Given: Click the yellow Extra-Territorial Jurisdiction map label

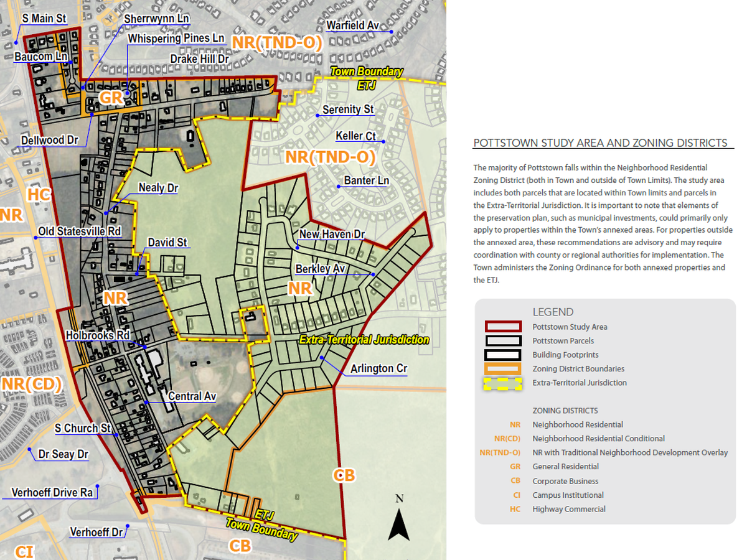Looking at the screenshot, I should point(364,340).
